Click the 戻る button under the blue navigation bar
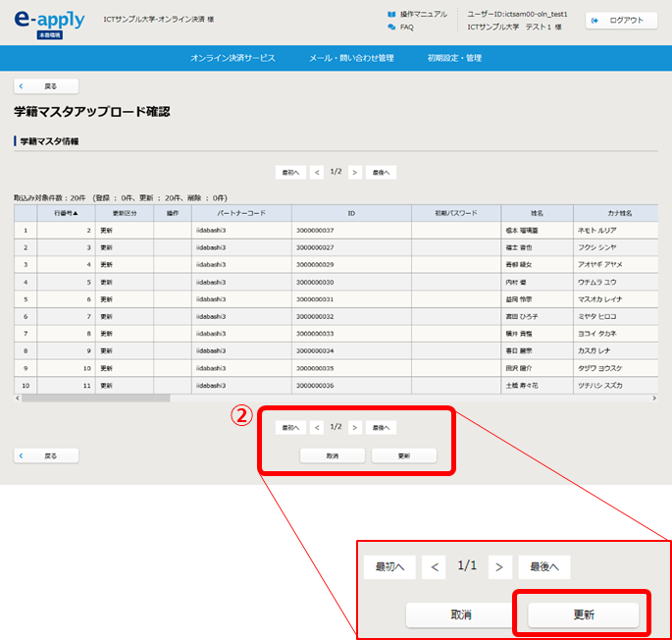Viewport: 672px width, 640px height. pyautogui.click(x=46, y=86)
